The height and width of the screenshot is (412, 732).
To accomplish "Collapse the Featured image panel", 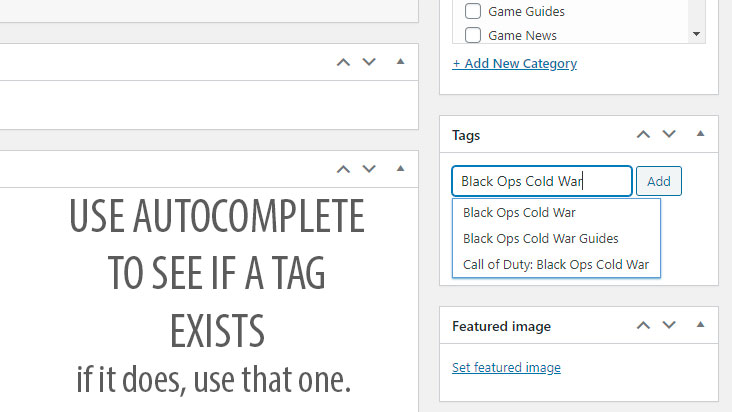I will (700, 325).
